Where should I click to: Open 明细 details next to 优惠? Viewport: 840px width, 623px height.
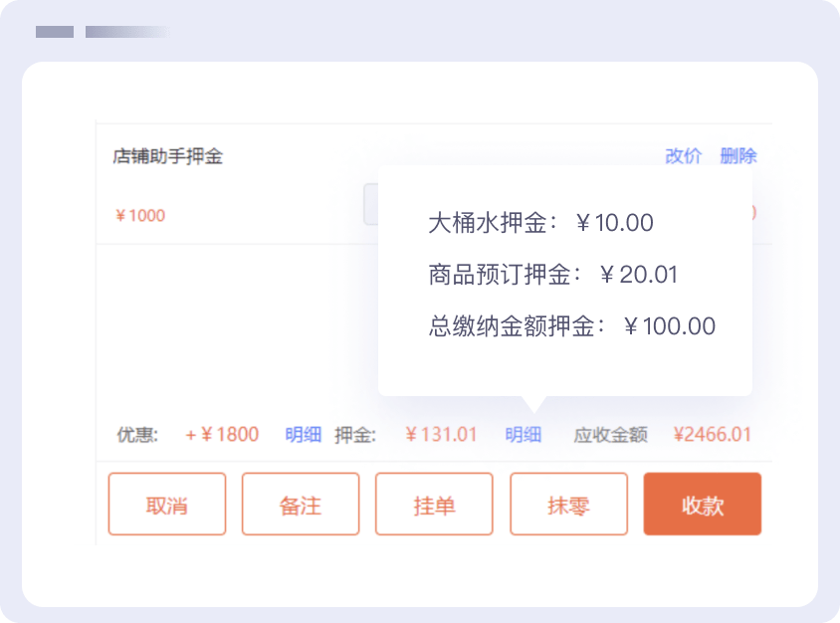tap(304, 434)
